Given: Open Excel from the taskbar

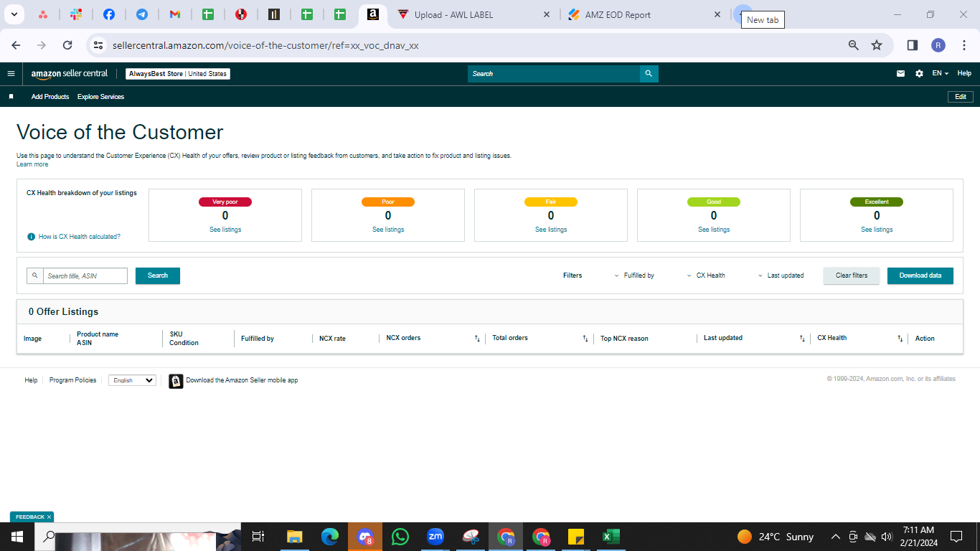Looking at the screenshot, I should 611,536.
